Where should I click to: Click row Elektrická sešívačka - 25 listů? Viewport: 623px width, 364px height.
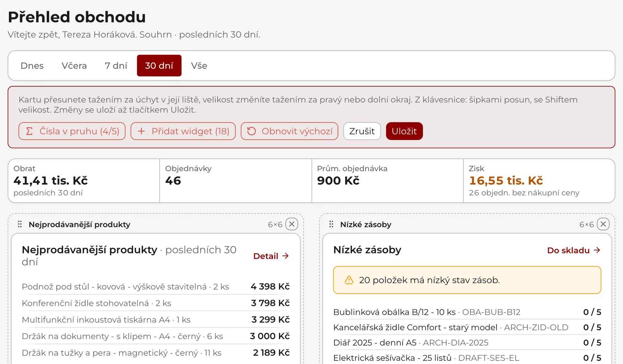coord(467,358)
